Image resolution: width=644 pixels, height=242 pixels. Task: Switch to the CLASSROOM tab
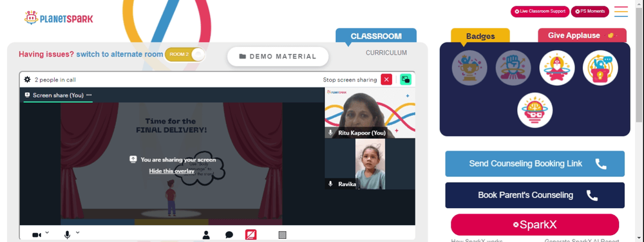point(376,35)
